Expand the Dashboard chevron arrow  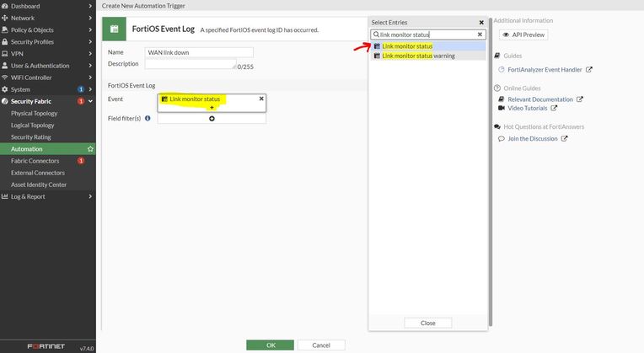pyautogui.click(x=90, y=6)
